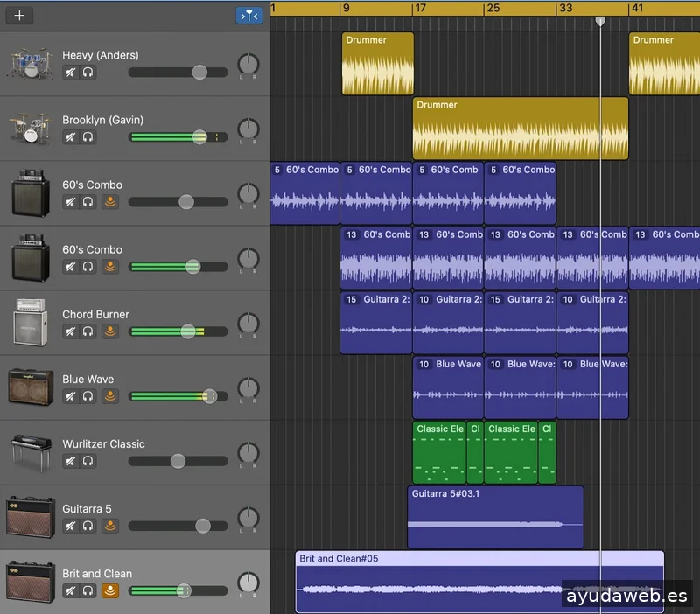Select the first 60's Combo track header
Image resolution: width=700 pixels, height=614 pixels.
click(92, 185)
